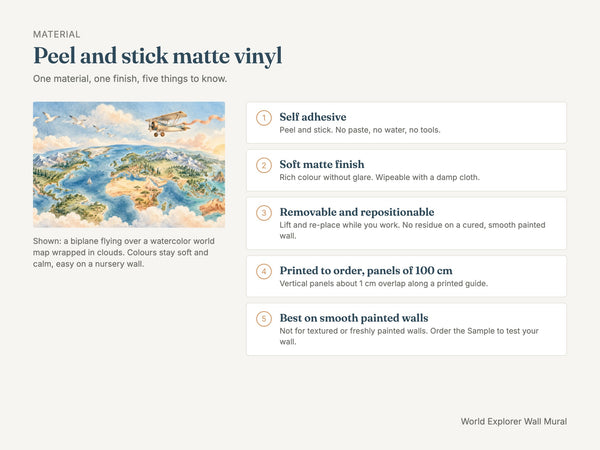Screen dimensions: 600x450
Task: Click the Removable and repositionable heading
Action: coord(357,212)
